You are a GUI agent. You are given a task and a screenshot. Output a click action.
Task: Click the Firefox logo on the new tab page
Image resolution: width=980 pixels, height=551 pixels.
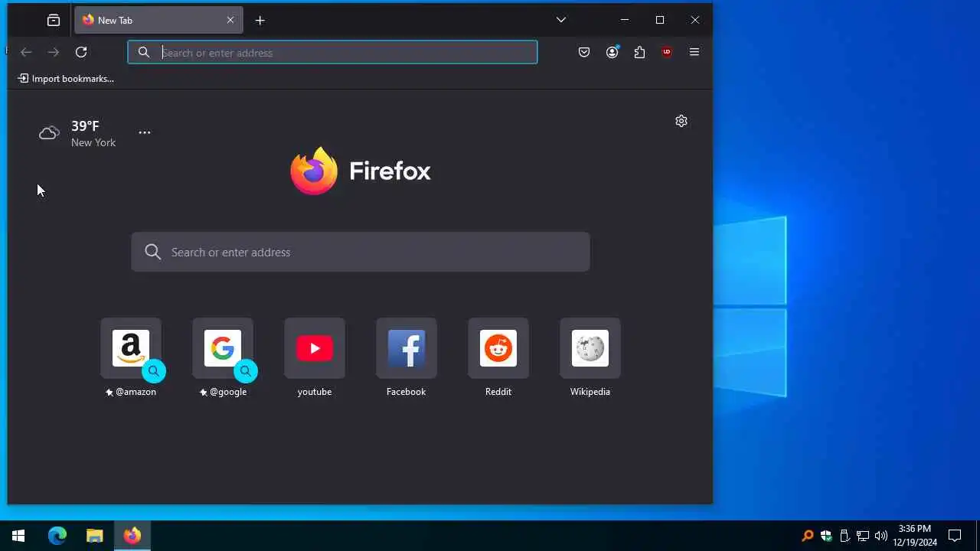click(361, 171)
